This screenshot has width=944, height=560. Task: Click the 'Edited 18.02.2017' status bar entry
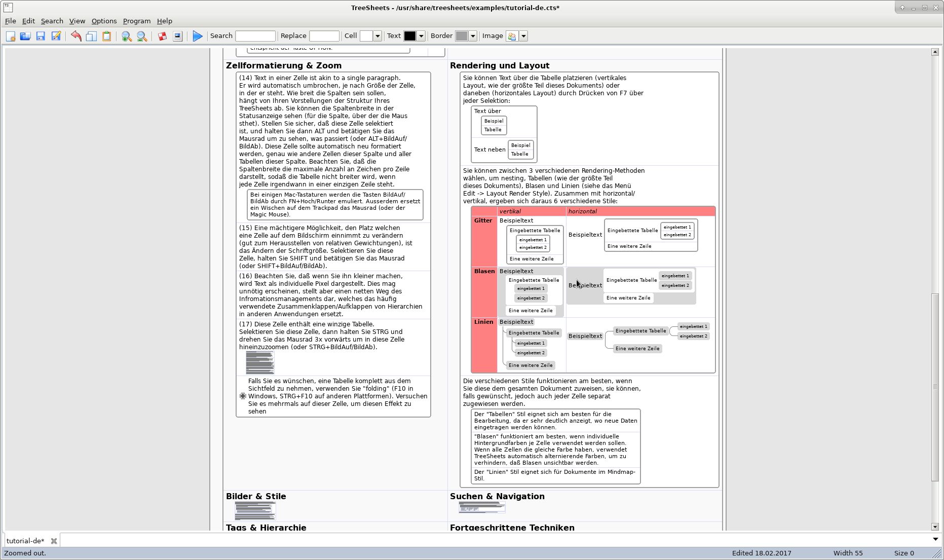click(x=762, y=553)
